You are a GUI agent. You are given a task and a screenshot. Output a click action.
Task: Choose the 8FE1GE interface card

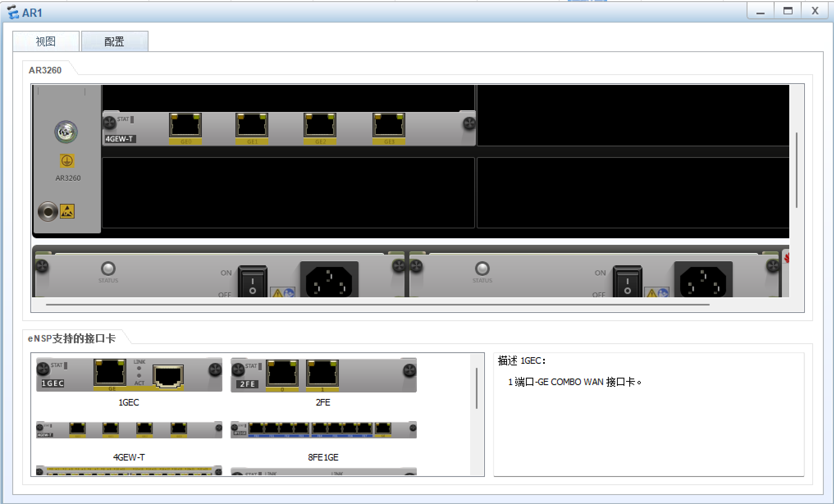click(x=323, y=430)
